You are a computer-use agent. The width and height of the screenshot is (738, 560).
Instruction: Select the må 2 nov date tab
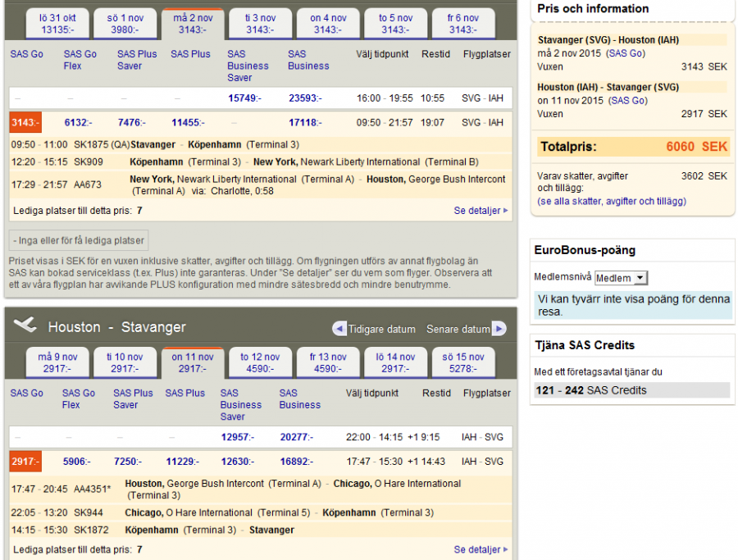pos(193,24)
